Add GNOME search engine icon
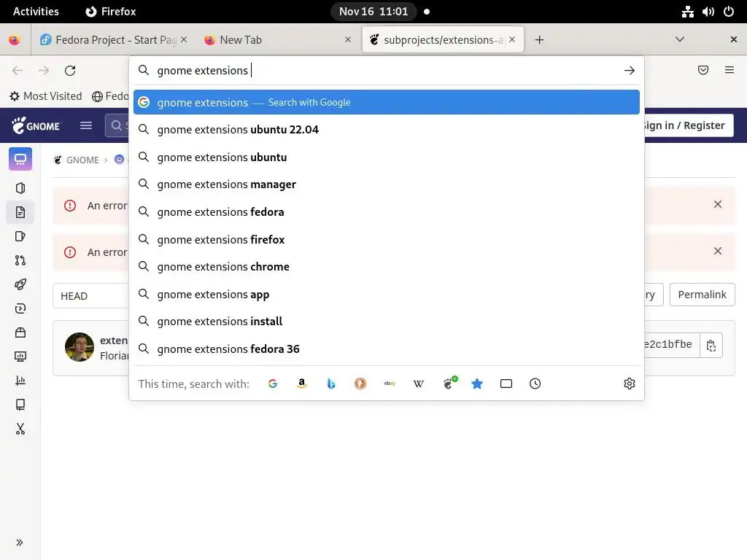Screen dimensions: 747x560 tap(449, 383)
